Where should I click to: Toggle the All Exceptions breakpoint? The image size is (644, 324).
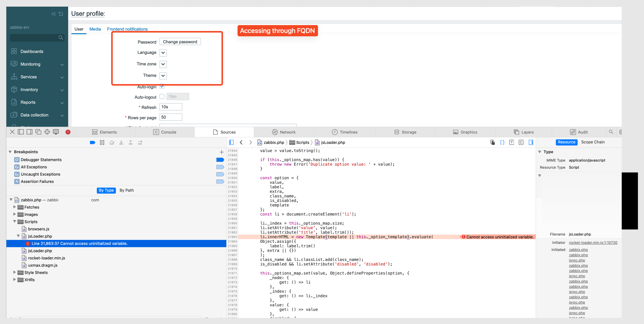coord(220,167)
